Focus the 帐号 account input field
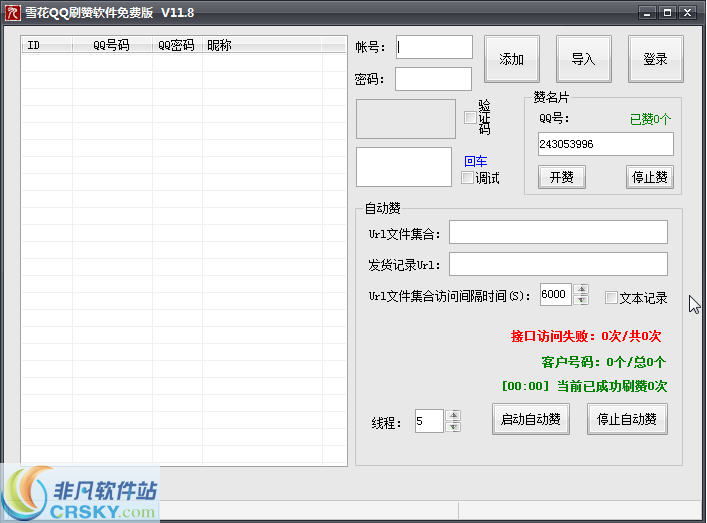 [x=433, y=47]
